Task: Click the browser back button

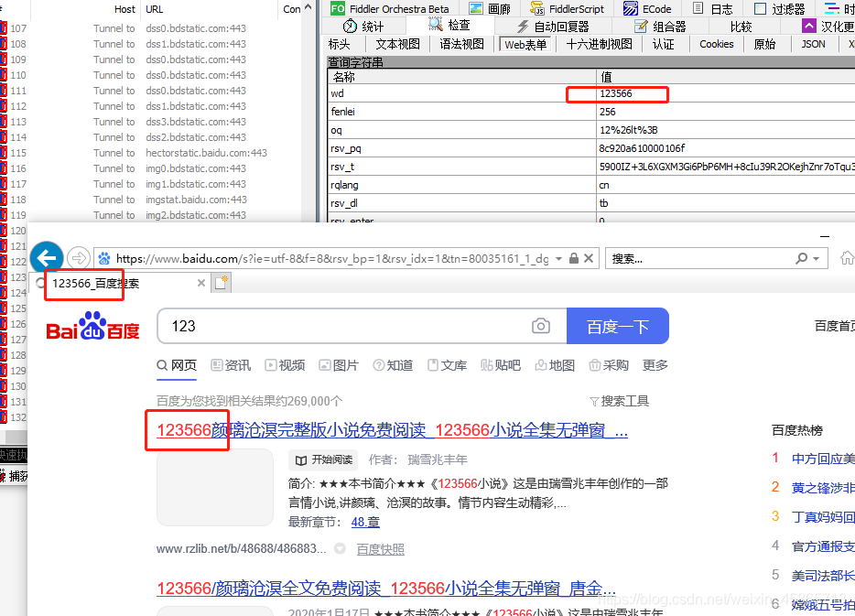Action: [47, 258]
